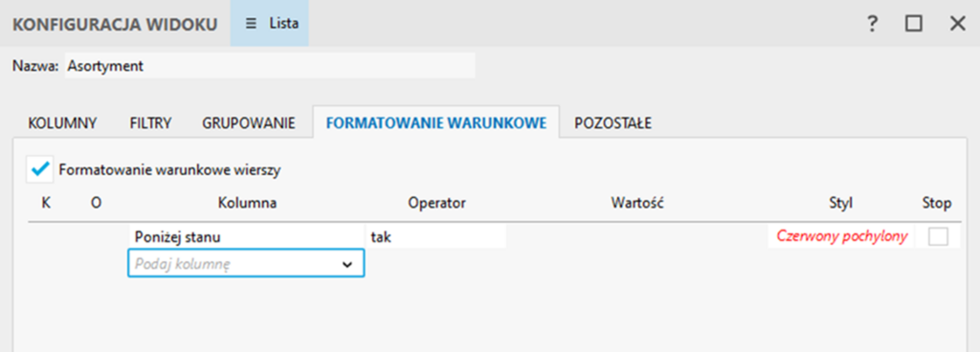Click the hamburger icon beside Lista
The height and width of the screenshot is (352, 980).
(x=251, y=24)
